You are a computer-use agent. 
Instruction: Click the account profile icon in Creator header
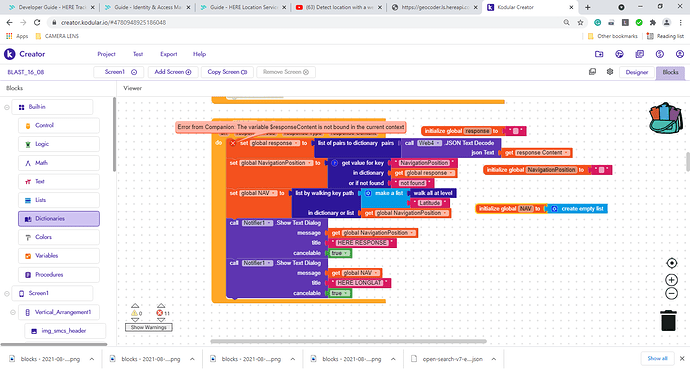(679, 54)
